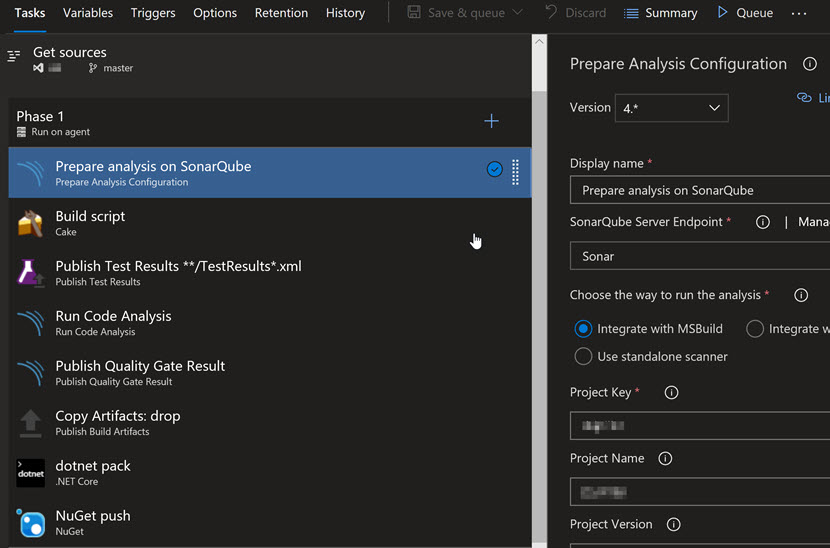Click the drag handle on Prepare analysis task
Screen dimensions: 830x548
tap(515, 172)
